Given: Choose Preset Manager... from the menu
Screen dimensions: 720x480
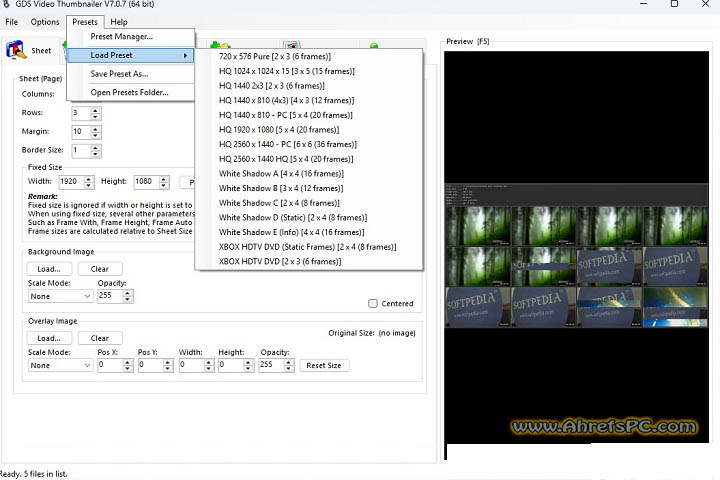Looking at the screenshot, I should (131, 37).
